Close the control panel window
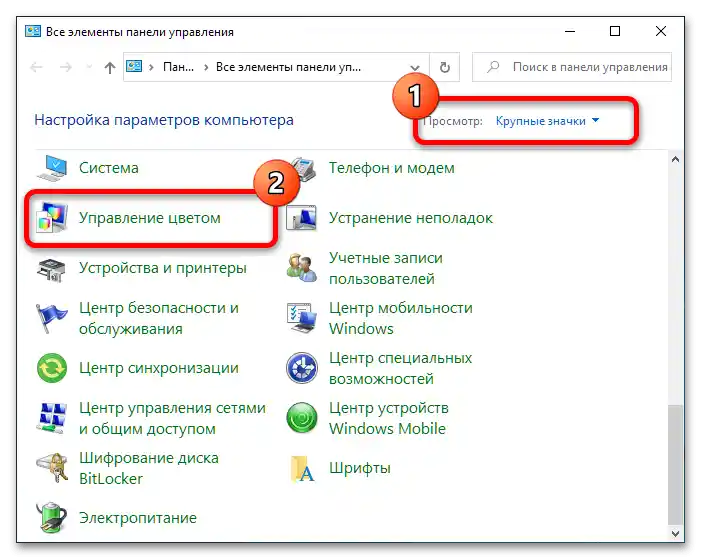The height and width of the screenshot is (559, 701). [x=661, y=31]
